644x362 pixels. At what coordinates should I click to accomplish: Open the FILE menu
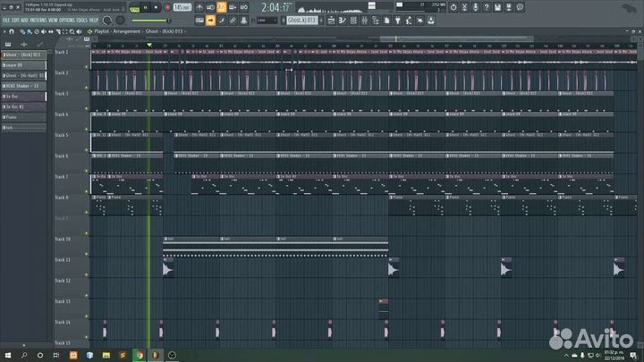tap(7, 19)
